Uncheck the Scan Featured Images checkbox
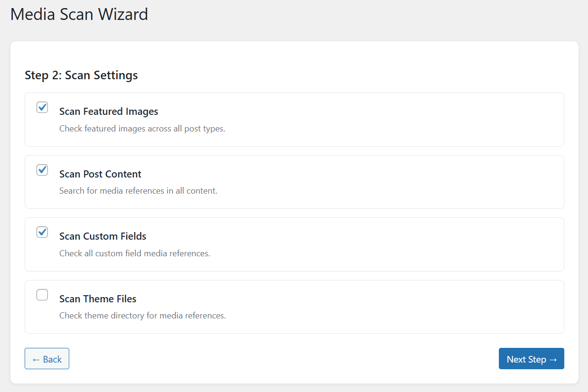 click(42, 107)
